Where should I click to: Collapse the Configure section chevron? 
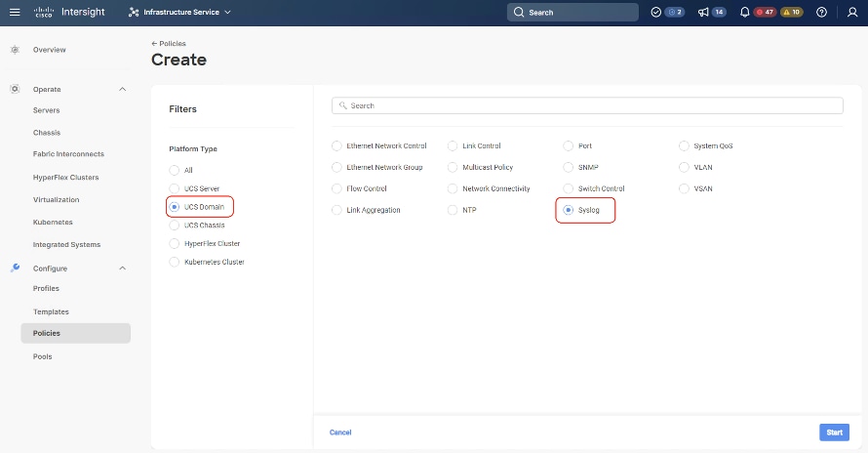coord(122,268)
